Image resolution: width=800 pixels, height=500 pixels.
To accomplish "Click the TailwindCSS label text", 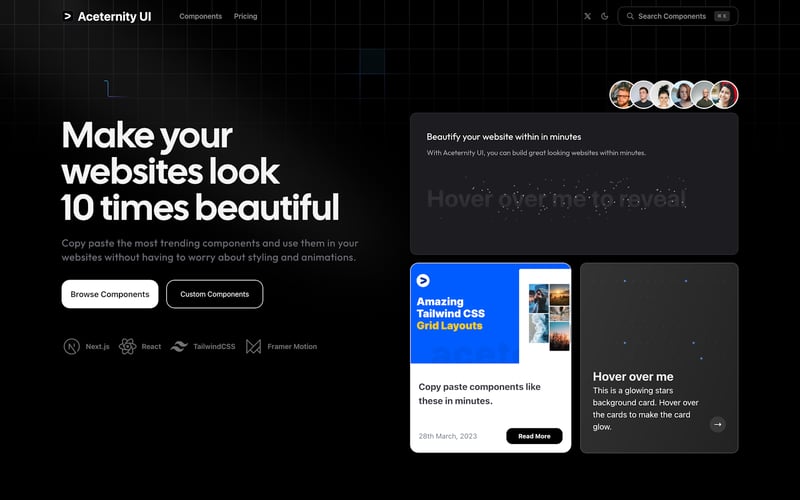I will [x=214, y=346].
